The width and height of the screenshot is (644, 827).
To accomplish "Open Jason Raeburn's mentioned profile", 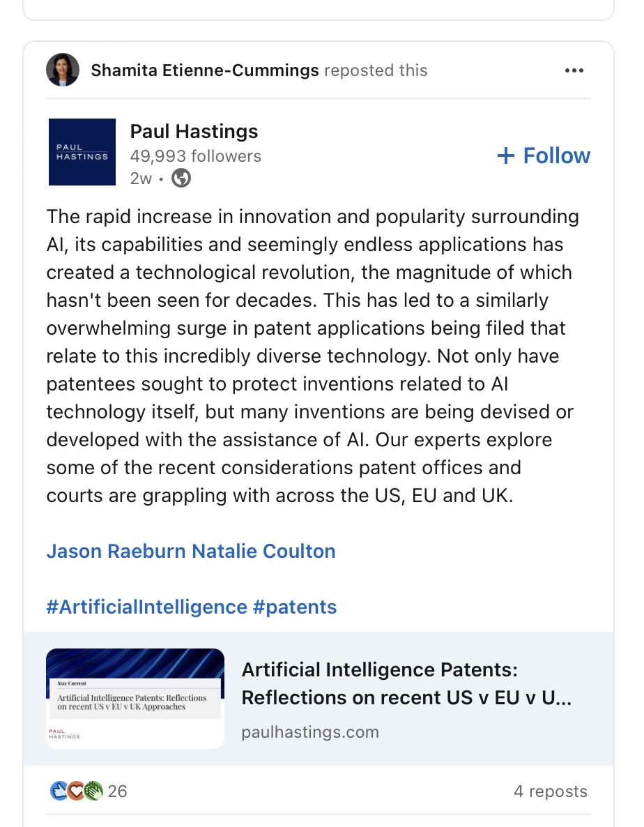I will tap(116, 551).
